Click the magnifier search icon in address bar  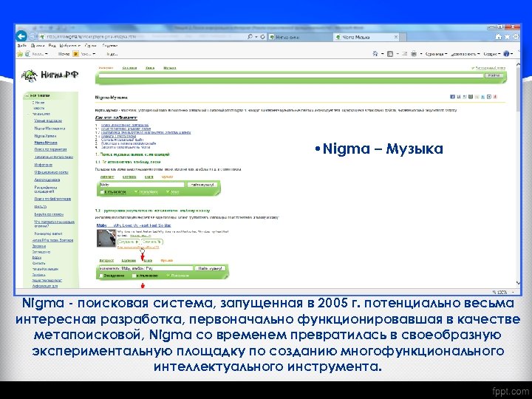(x=250, y=37)
